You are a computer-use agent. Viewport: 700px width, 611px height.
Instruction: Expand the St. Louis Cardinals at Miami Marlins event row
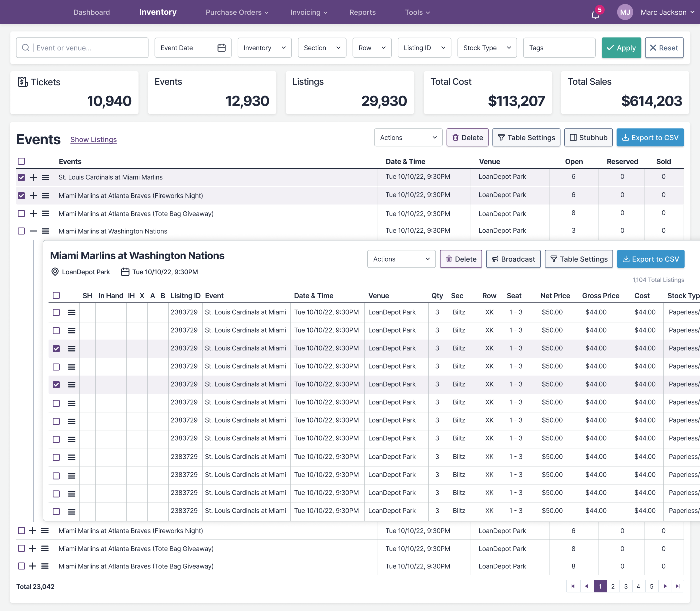pos(33,177)
